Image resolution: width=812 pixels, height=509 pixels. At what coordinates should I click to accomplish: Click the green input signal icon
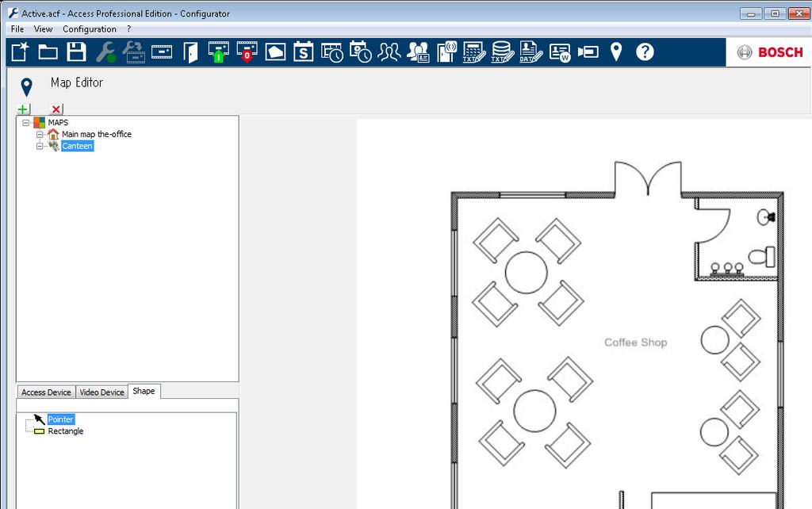(x=219, y=52)
